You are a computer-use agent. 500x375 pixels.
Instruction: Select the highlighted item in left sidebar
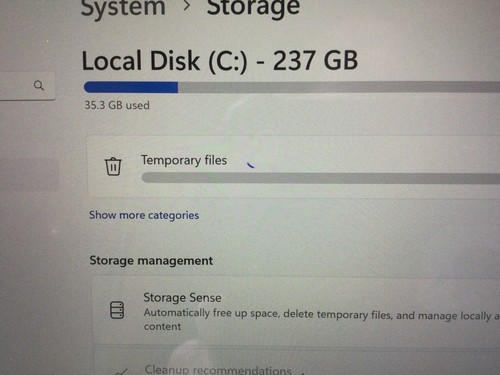[29, 175]
